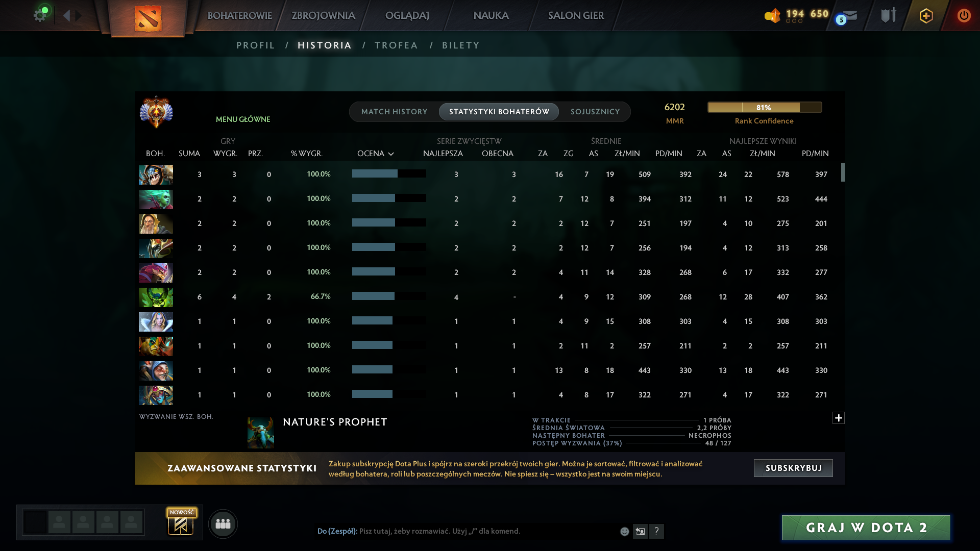Sort by the % WYGR. column header
980x551 pixels.
pos(307,154)
